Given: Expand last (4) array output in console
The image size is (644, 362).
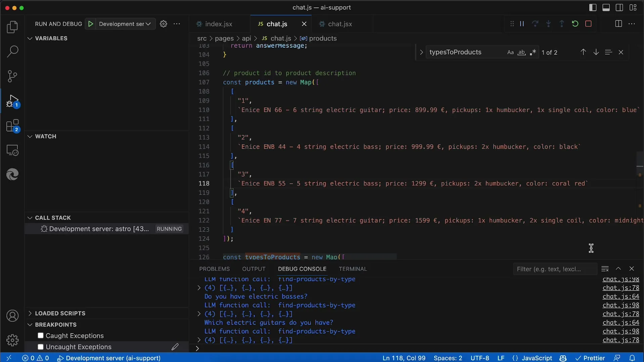Looking at the screenshot, I should click(199, 340).
